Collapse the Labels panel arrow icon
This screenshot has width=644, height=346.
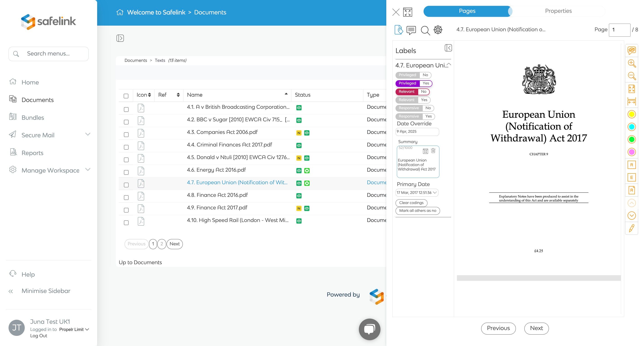[448, 48]
